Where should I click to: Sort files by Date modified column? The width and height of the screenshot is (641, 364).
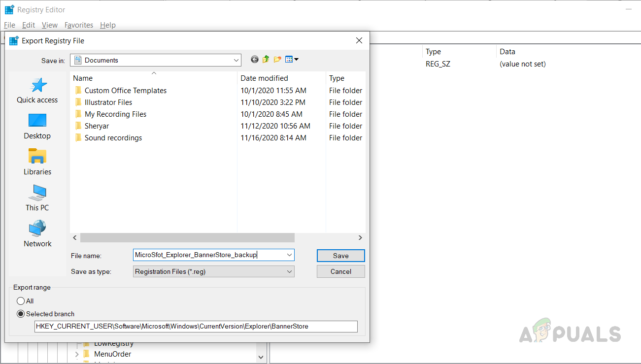pos(281,78)
